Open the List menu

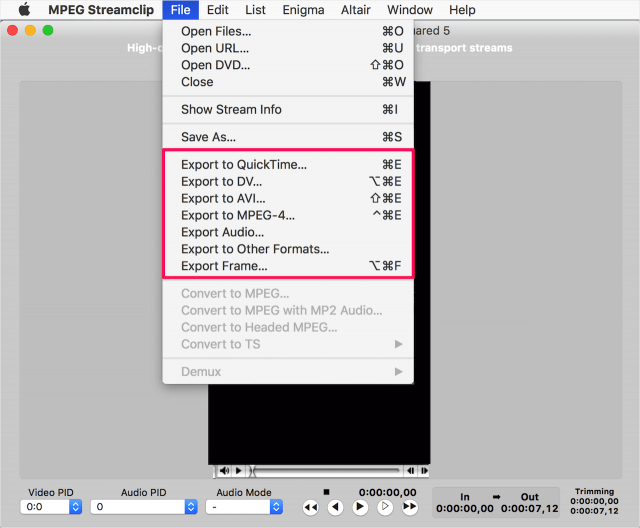255,9
